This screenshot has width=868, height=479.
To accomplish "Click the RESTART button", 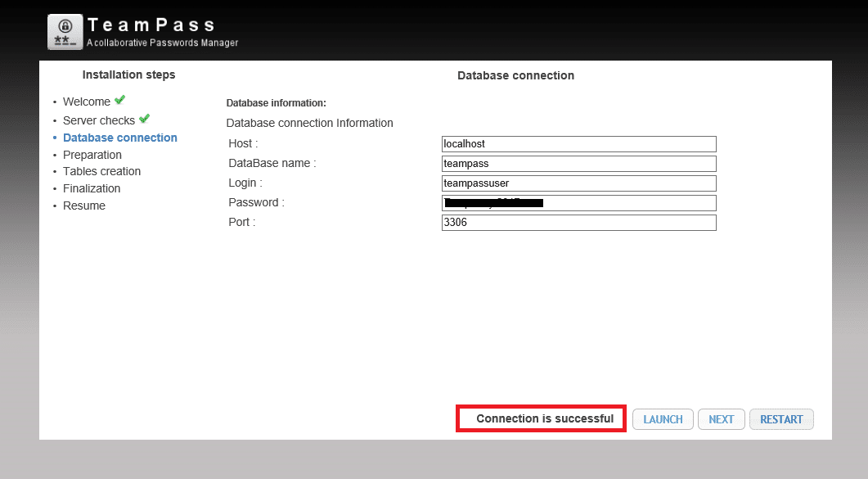I will point(781,419).
